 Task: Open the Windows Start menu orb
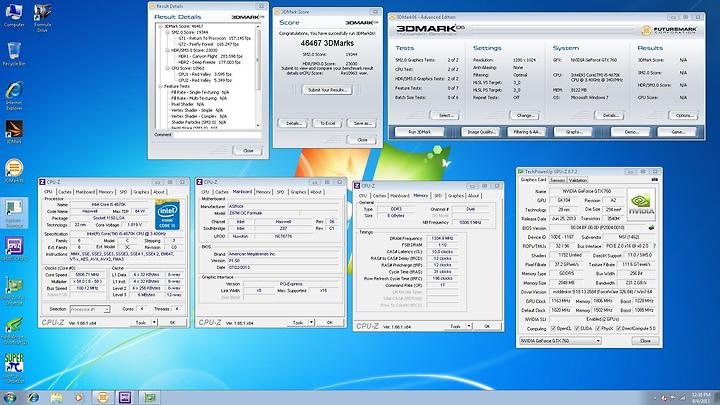pyautogui.click(x=10, y=398)
